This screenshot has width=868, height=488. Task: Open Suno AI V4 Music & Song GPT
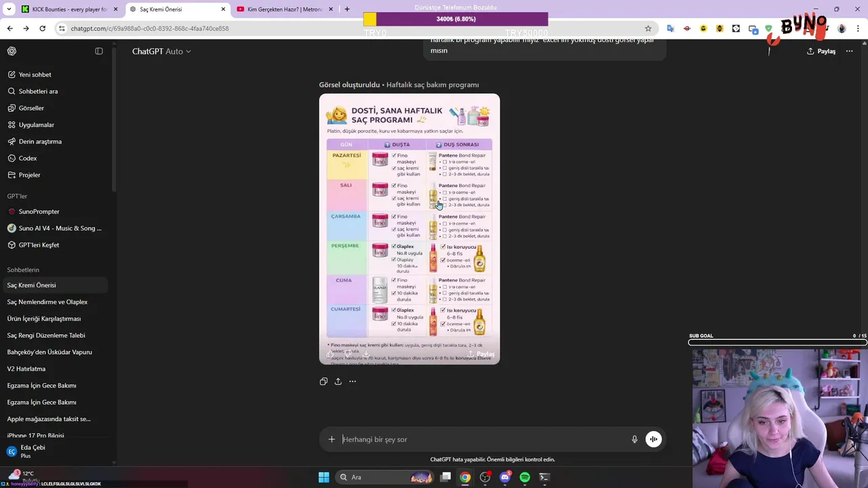click(54, 228)
